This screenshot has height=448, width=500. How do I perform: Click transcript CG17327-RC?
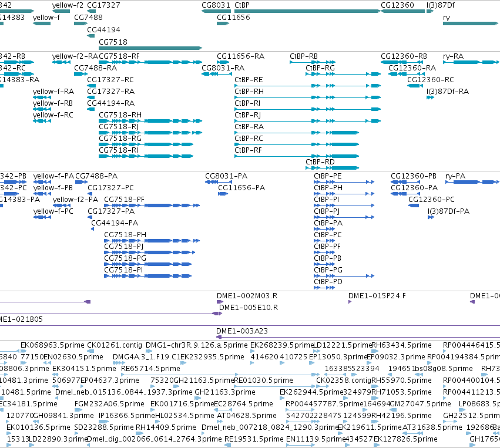92,86
